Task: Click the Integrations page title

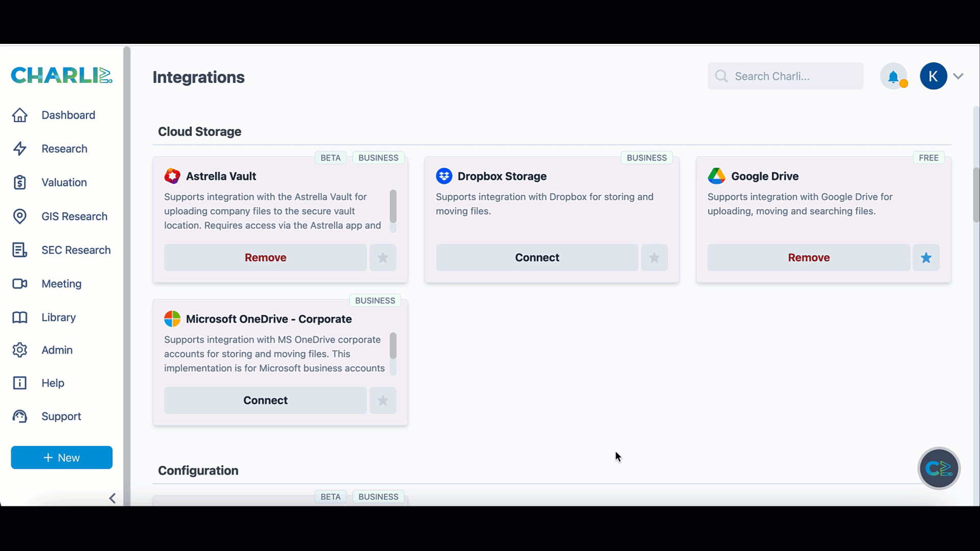Action: [199, 77]
